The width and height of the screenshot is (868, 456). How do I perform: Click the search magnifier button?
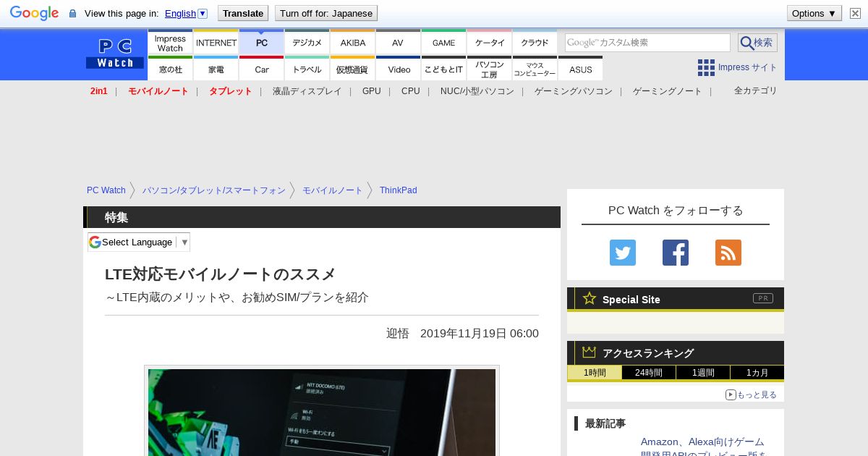point(757,43)
